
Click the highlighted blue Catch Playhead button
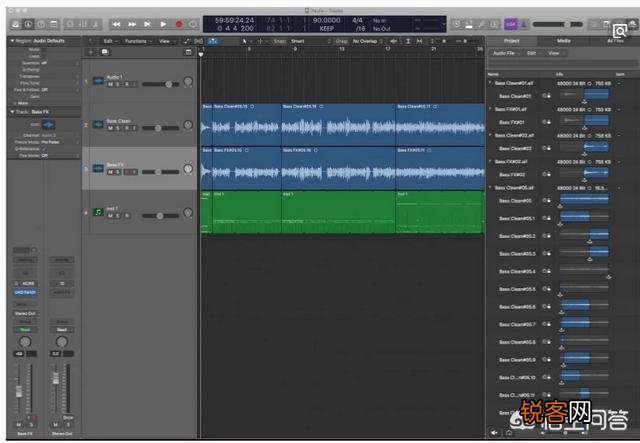click(213, 41)
